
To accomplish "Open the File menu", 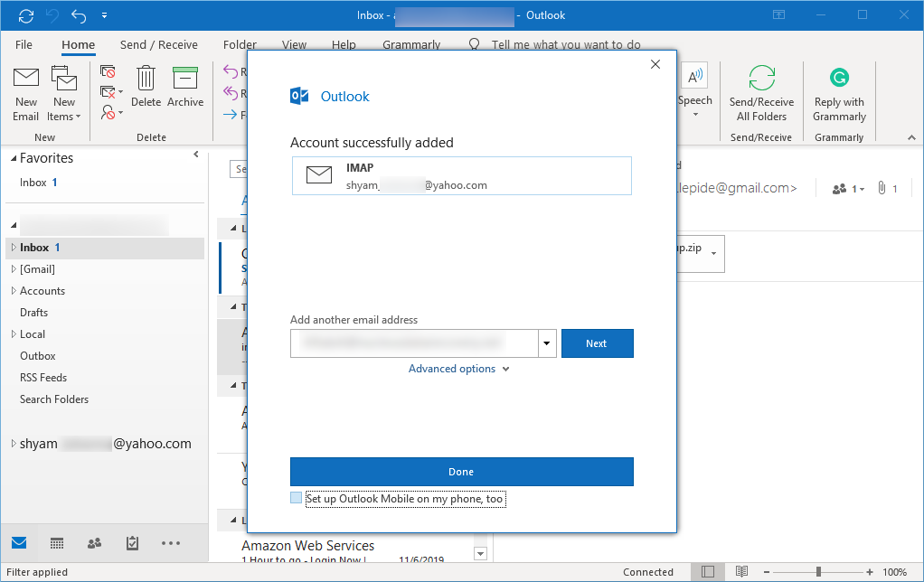I will [x=24, y=45].
